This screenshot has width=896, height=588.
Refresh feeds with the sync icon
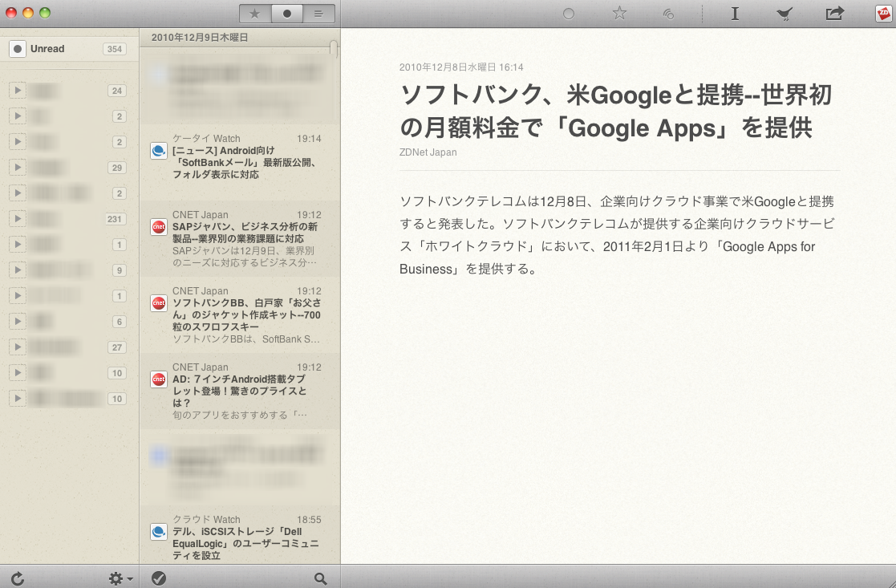(x=18, y=578)
